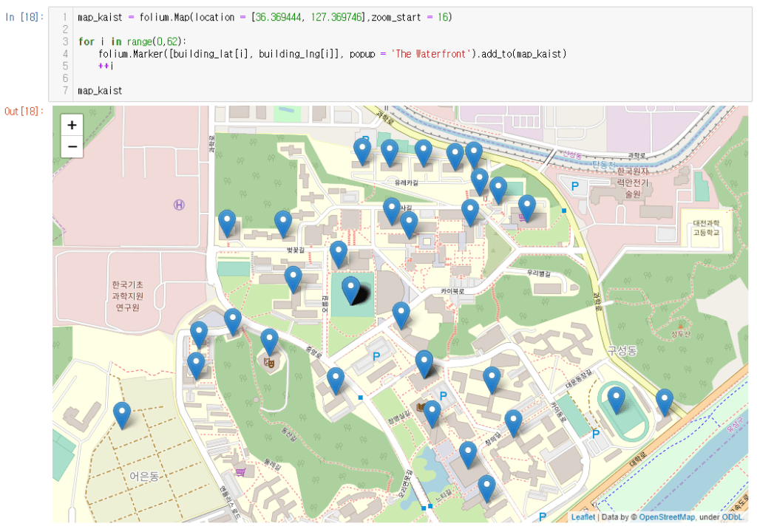Open the marker inside the stadium running track
Screen dimensions: 757x532
tap(616, 400)
